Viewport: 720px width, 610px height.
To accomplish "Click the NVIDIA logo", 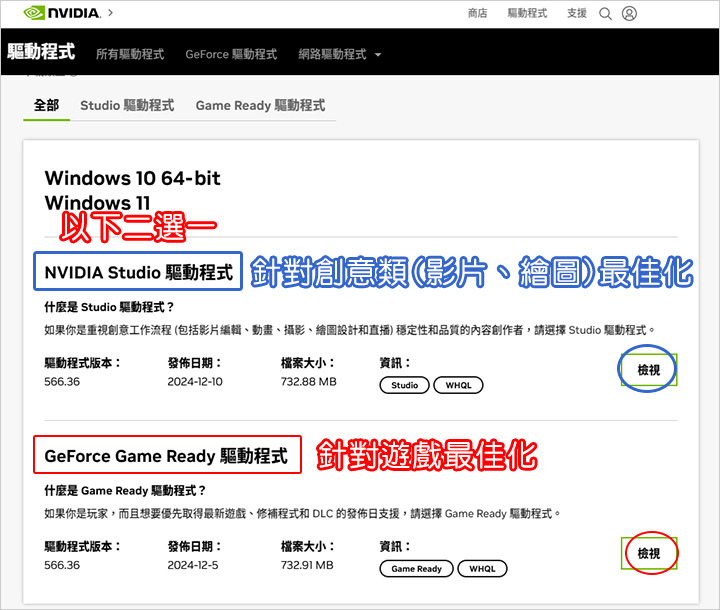I will click(x=62, y=13).
